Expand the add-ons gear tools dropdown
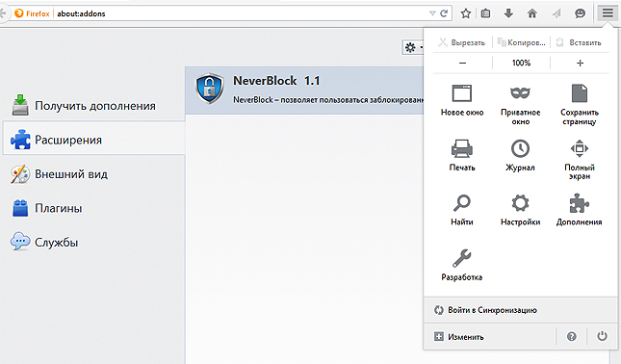This screenshot has width=621, height=364. tap(413, 48)
